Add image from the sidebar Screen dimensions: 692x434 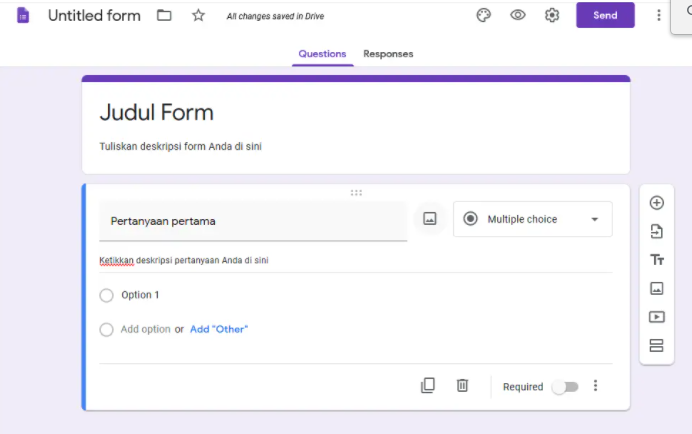[x=657, y=288]
